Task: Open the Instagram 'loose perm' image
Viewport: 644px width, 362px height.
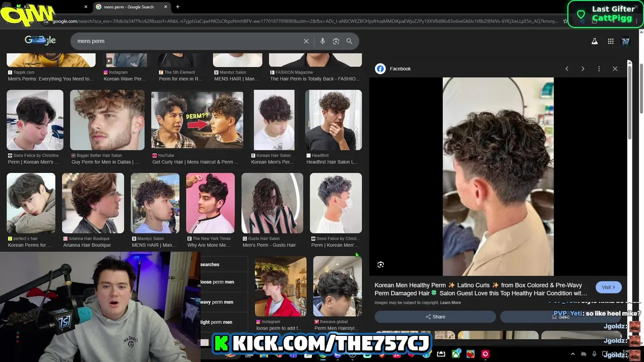Action: [x=281, y=287]
